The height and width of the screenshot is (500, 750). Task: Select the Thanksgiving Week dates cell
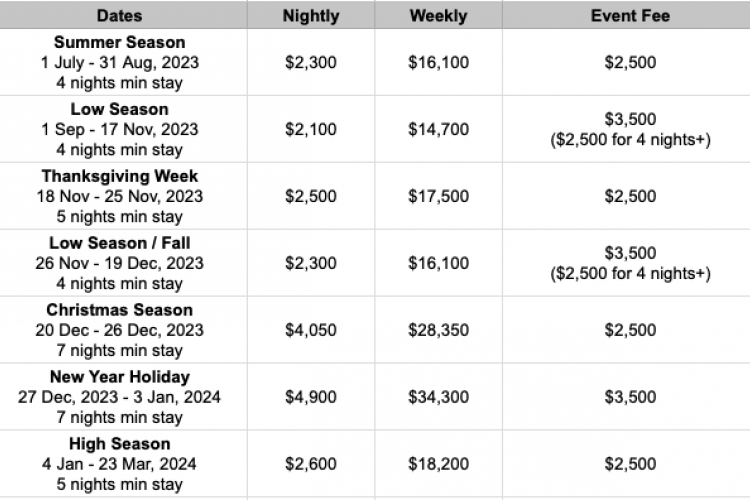pos(119,196)
